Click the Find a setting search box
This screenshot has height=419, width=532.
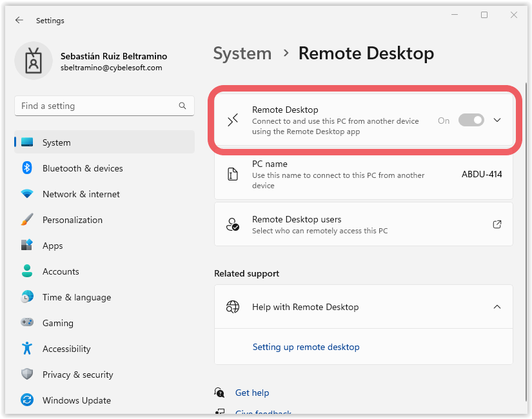pyautogui.click(x=104, y=105)
